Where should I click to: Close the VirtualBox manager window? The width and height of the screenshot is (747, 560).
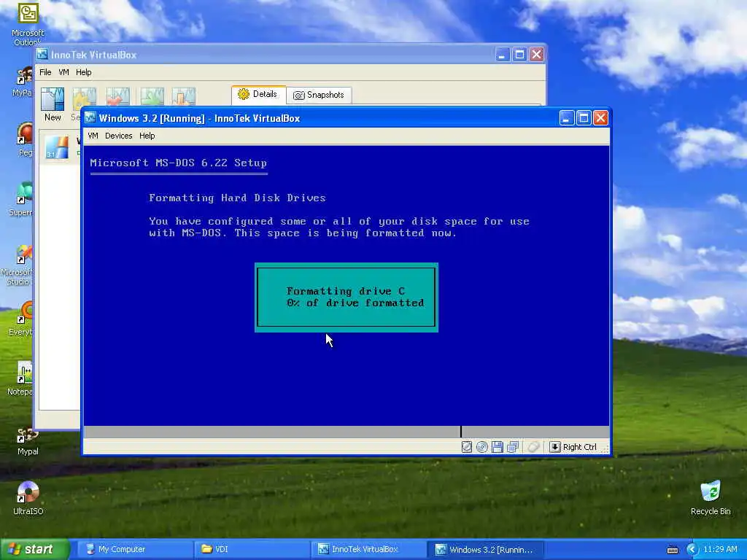(x=536, y=55)
